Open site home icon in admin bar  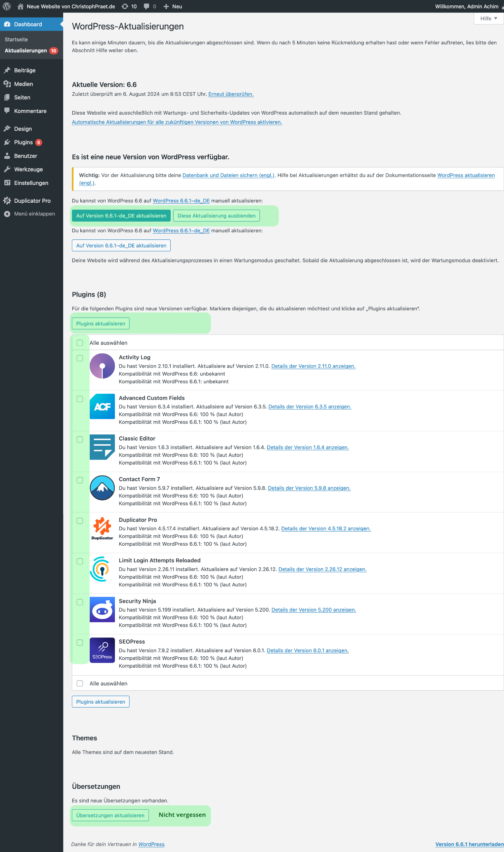20,6
